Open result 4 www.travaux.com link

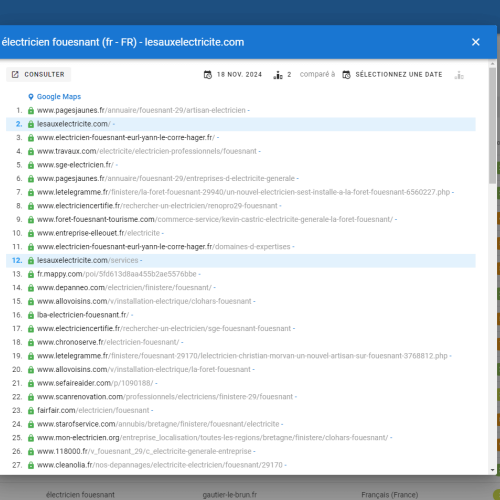point(147,151)
